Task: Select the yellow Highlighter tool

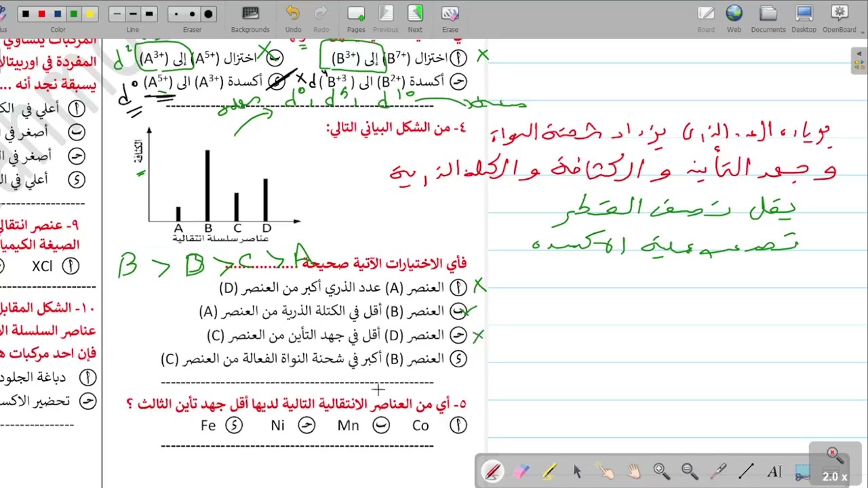Action: point(549,471)
